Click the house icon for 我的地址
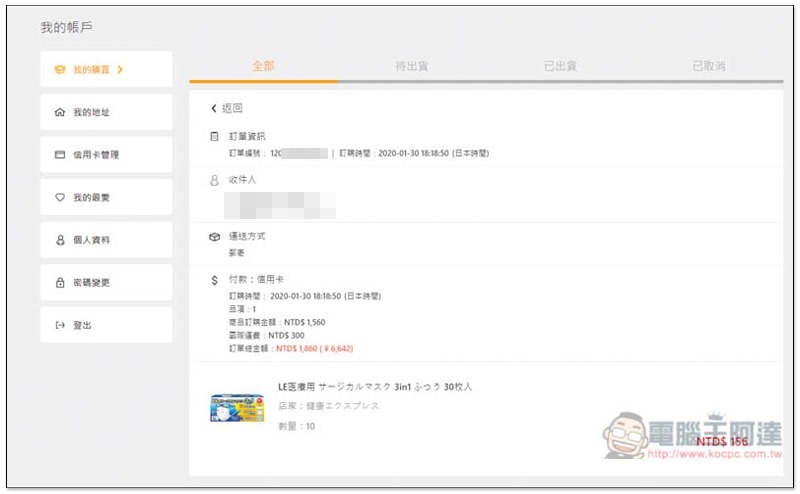 (60, 113)
